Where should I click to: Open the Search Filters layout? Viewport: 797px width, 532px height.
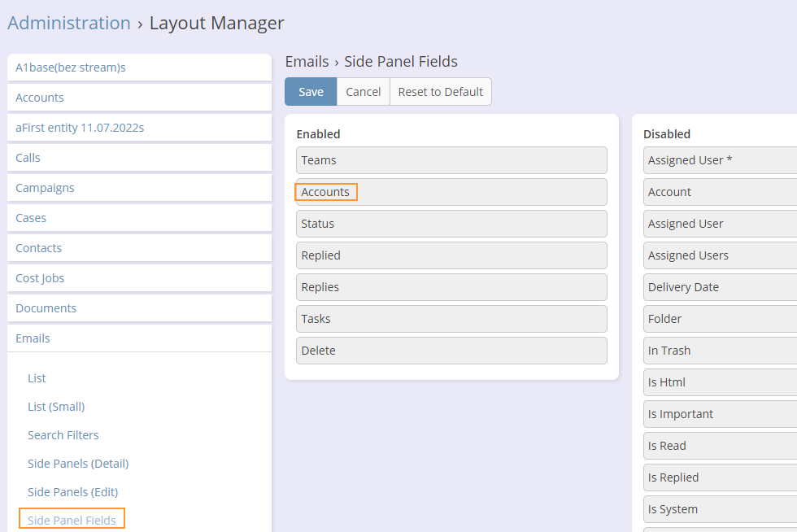click(63, 435)
